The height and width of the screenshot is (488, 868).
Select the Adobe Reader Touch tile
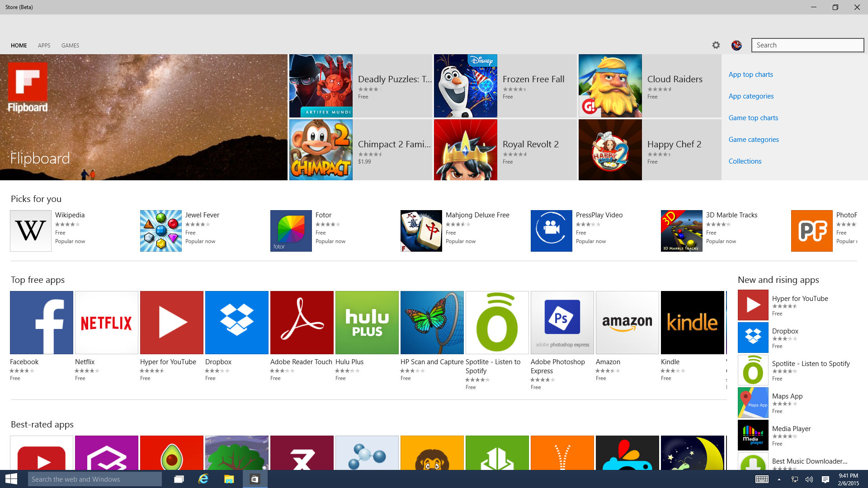[302, 323]
